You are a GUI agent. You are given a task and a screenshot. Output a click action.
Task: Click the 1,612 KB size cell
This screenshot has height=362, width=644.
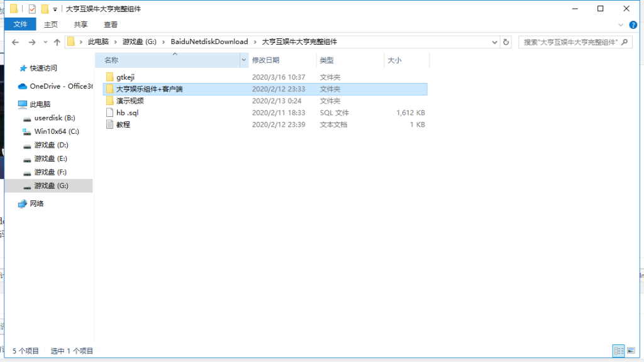pos(410,113)
